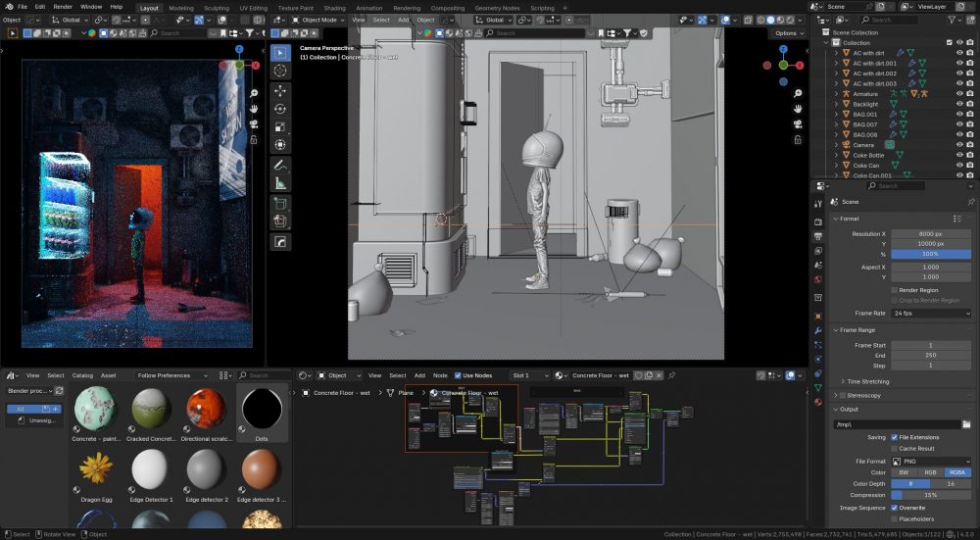Image resolution: width=980 pixels, height=540 pixels.
Task: Open the Output properties tab
Action: click(818, 236)
